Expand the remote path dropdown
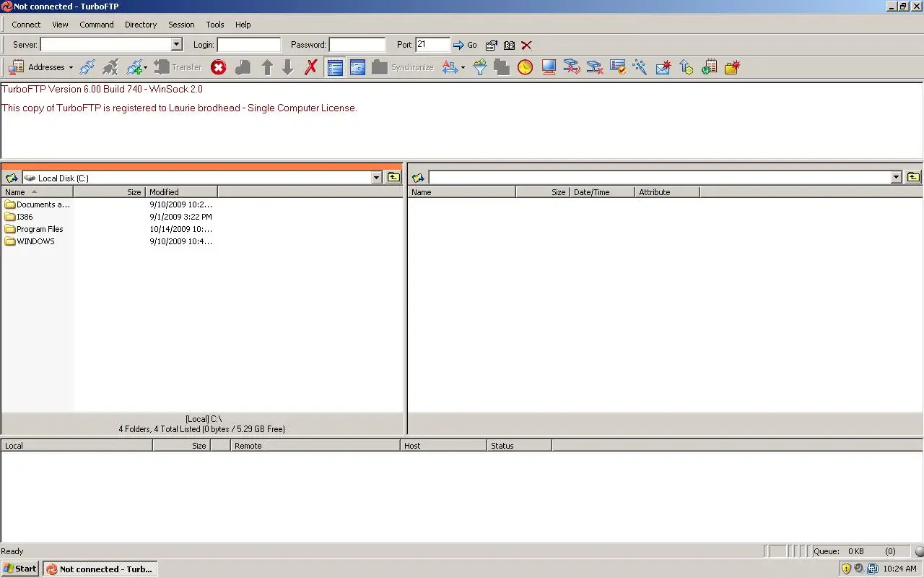The height and width of the screenshot is (578, 924). click(897, 178)
